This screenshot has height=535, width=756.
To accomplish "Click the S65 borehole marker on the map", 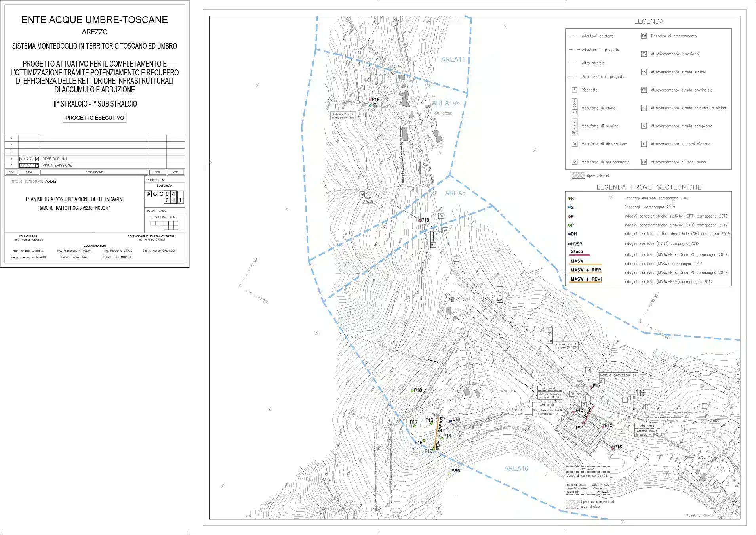I will click(449, 473).
